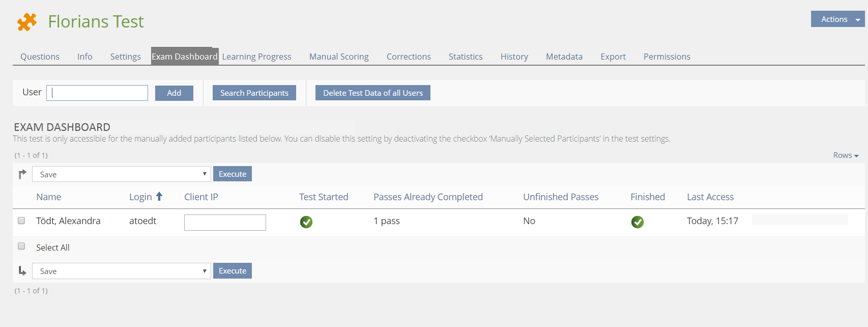Viewport: 868px width, 327px height.
Task: Expand the Rows selector
Action: [x=846, y=155]
